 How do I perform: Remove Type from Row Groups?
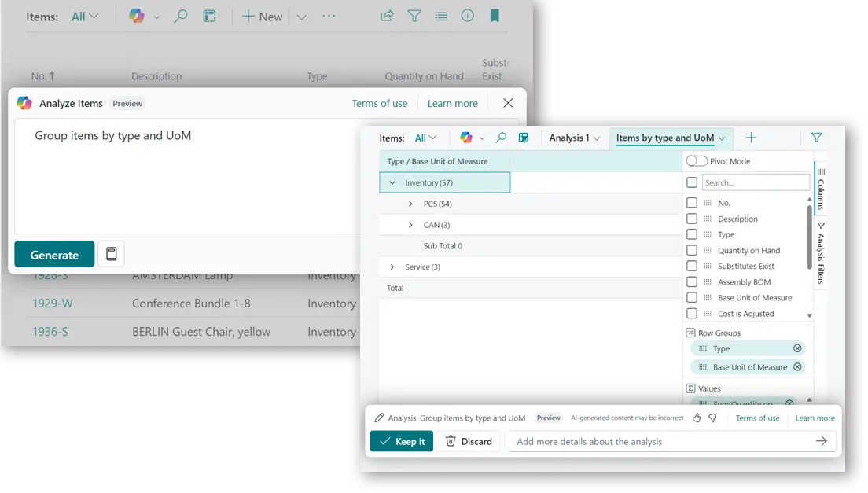point(797,348)
